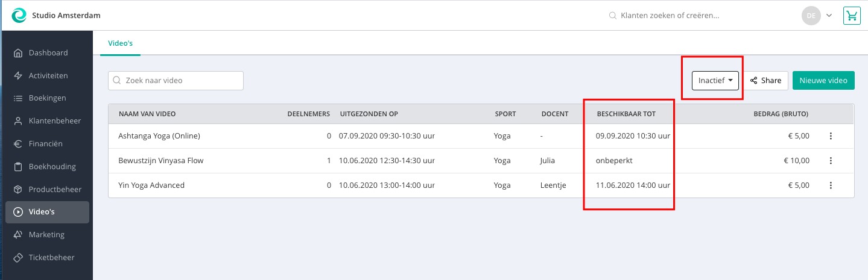Click the Ticketbeheer ticket icon
This screenshot has height=280, width=868.
pos(18,258)
